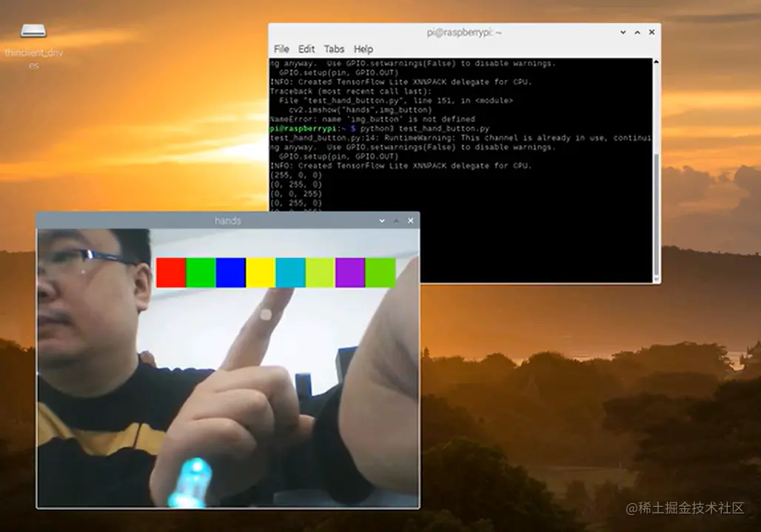The image size is (761, 532).
Task: Open the Edit menu in terminal
Action: [x=306, y=49]
